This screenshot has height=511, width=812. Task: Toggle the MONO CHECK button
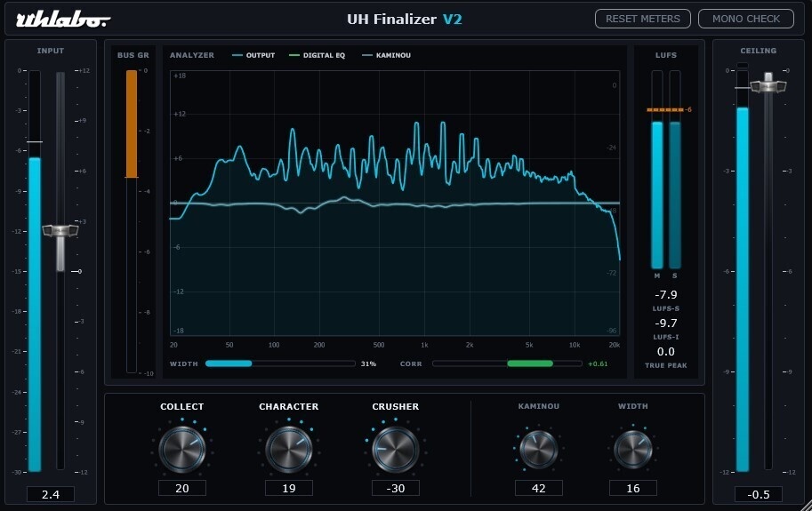coord(745,19)
